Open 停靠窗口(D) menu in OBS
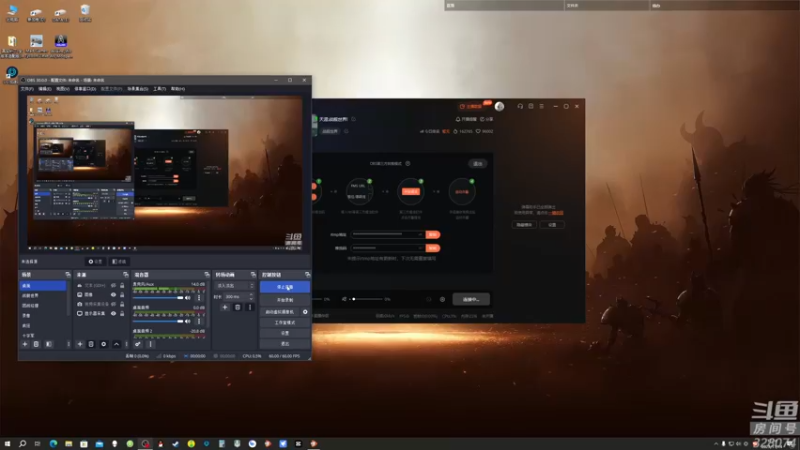The height and width of the screenshot is (450, 800). (85, 89)
